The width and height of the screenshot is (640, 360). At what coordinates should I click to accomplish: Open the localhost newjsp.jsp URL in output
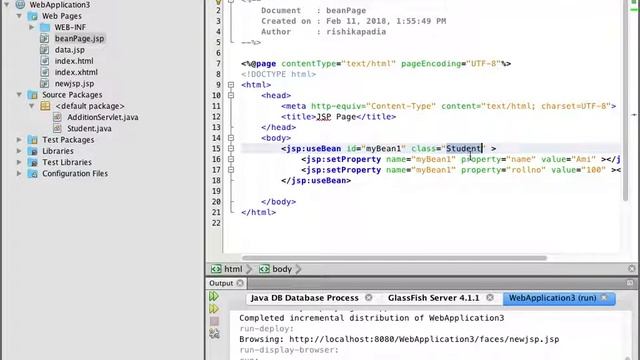(424, 339)
